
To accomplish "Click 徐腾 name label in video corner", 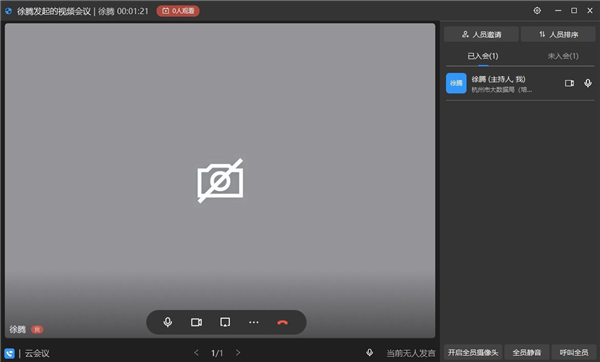I will coord(18,329).
